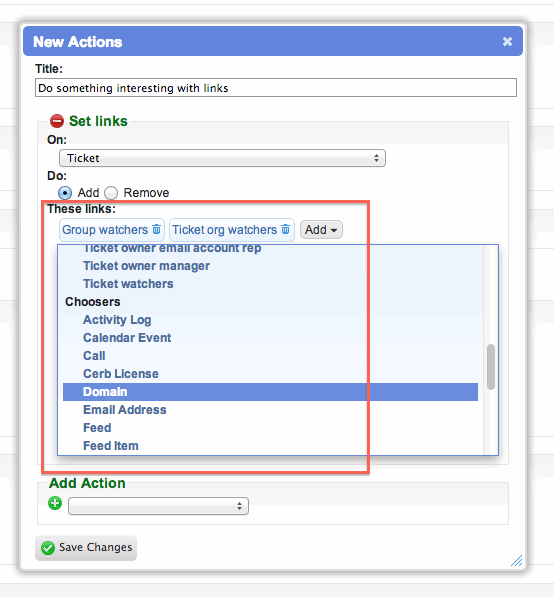Click the Group watchers link chip

105,230
